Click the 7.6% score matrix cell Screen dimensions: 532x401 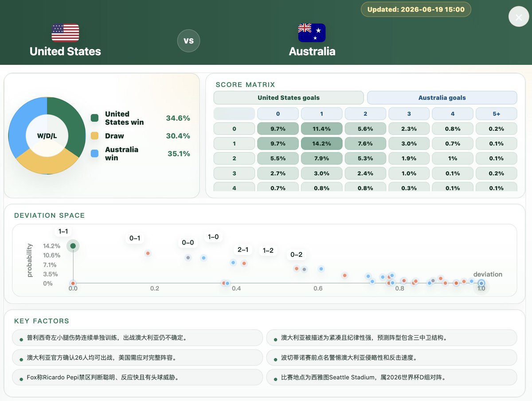365,143
